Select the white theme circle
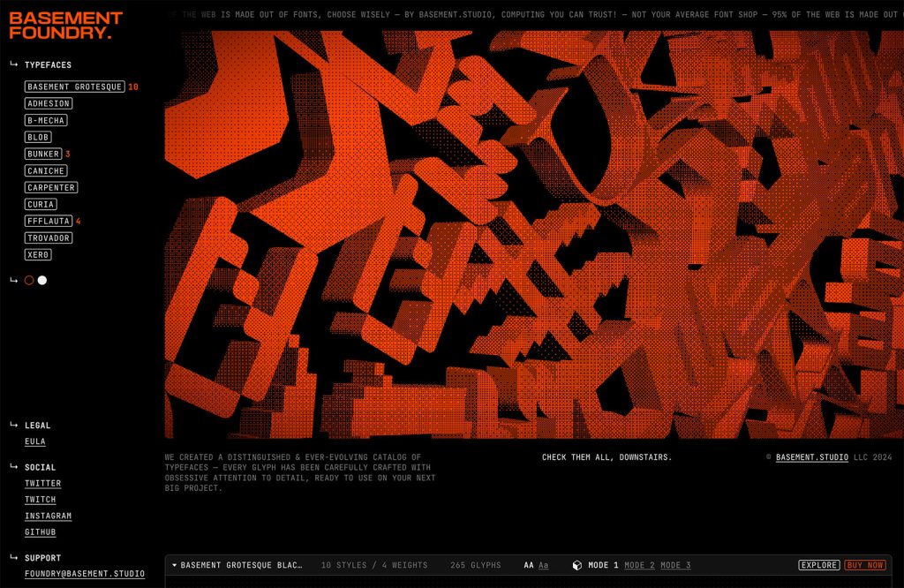The image size is (904, 588). pyautogui.click(x=42, y=280)
